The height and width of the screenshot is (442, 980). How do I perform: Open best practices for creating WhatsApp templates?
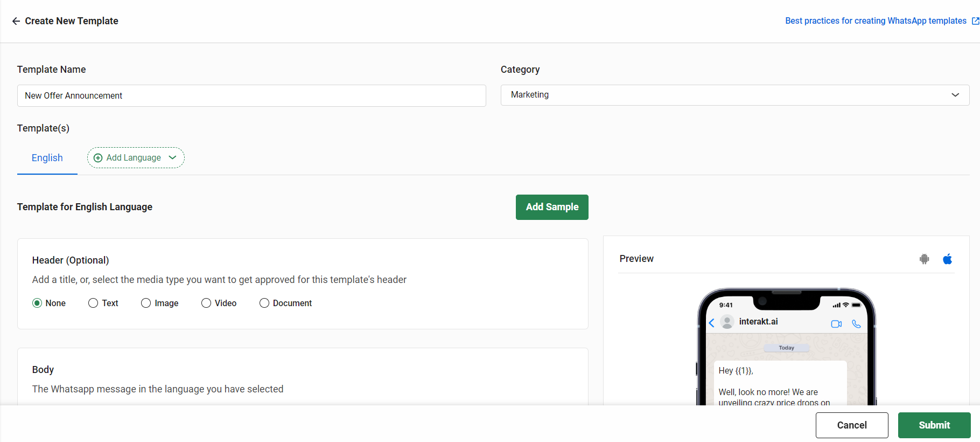(875, 20)
